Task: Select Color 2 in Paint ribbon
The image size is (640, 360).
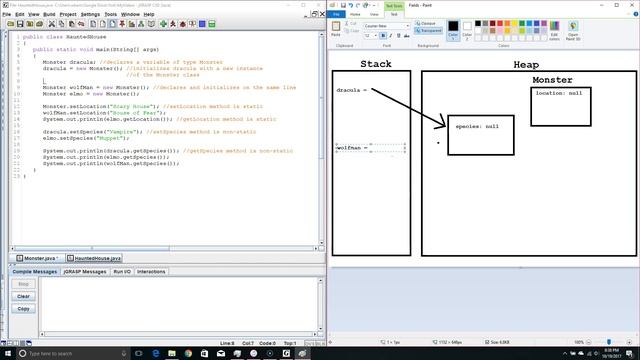Action: click(x=467, y=30)
